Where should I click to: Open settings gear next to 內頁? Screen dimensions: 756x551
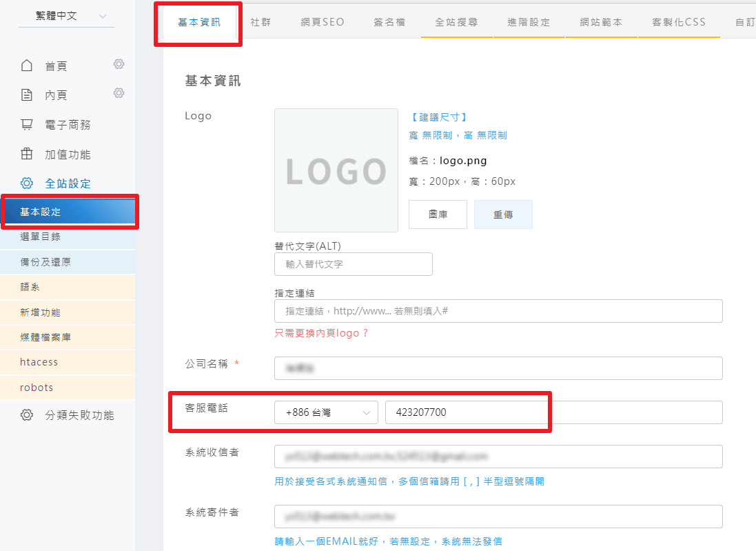(119, 93)
